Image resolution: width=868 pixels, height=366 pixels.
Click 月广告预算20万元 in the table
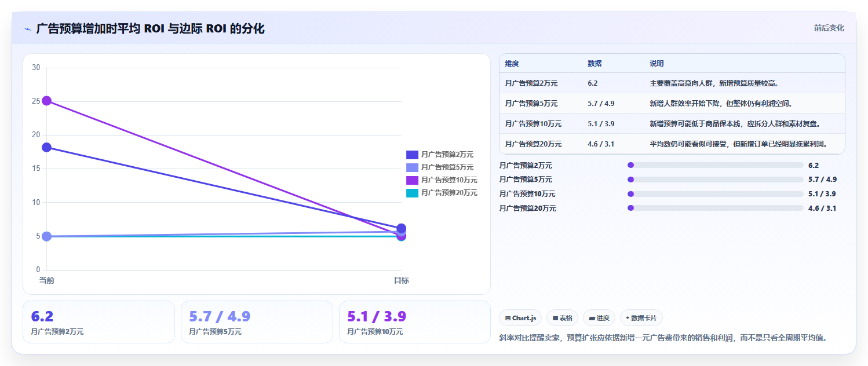533,144
